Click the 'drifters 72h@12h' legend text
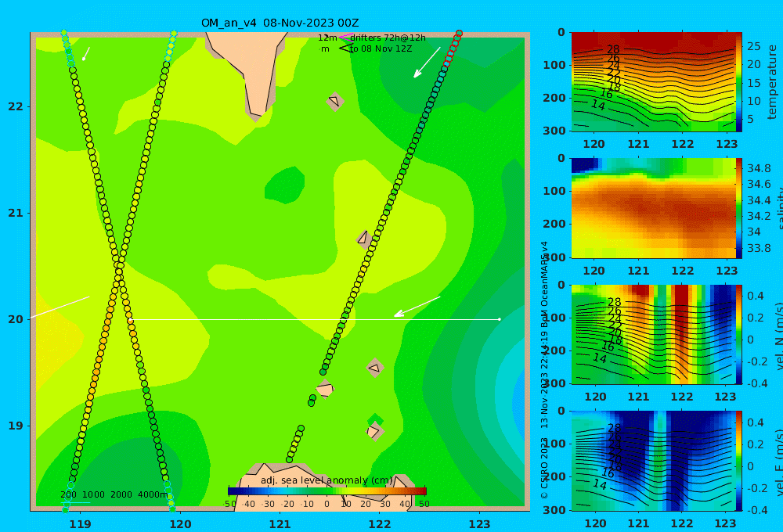Image resolution: width=783 pixels, height=532 pixels. click(388, 38)
